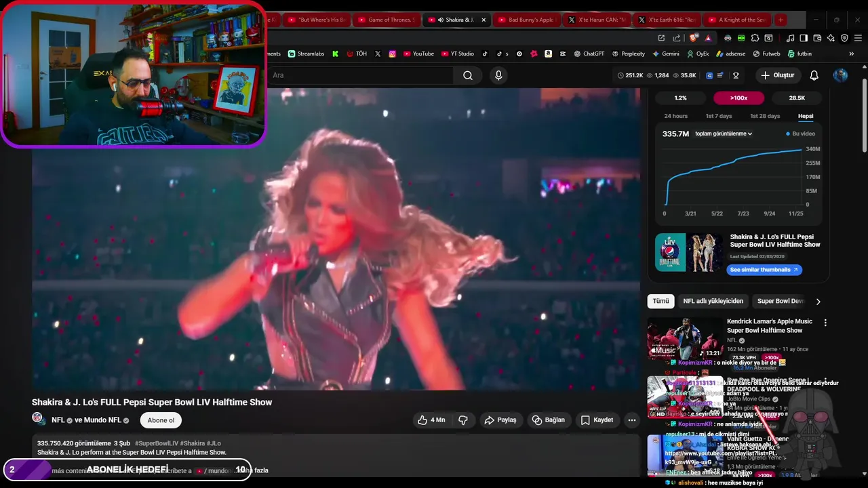
Task: Switch to '1st 28 days' stats tab
Action: tap(764, 116)
